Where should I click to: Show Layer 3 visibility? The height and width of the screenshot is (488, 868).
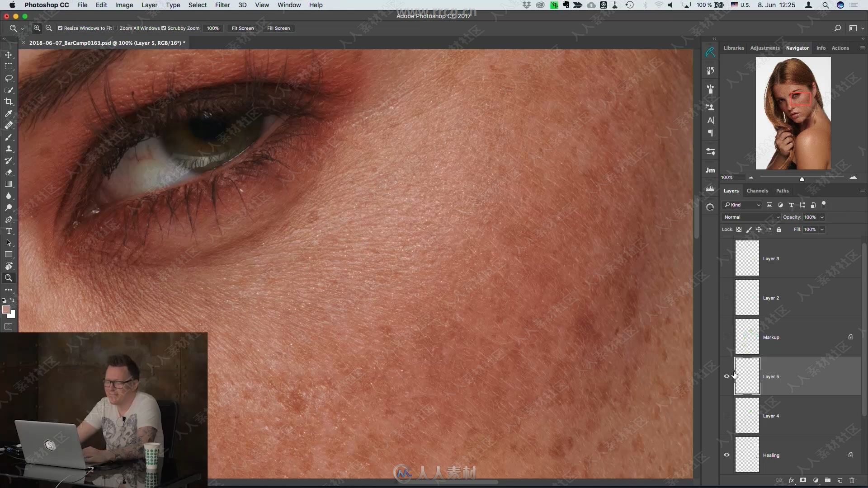pyautogui.click(x=726, y=258)
